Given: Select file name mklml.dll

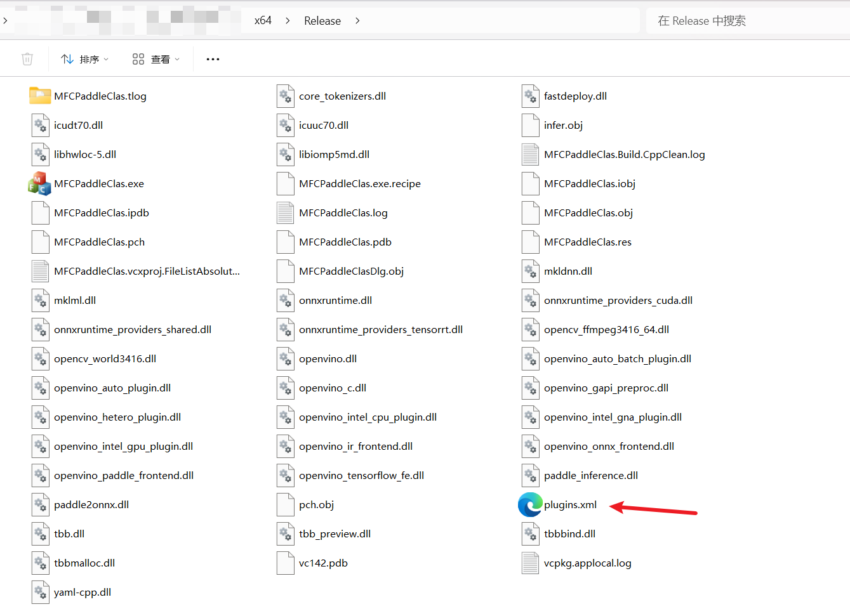Looking at the screenshot, I should click(75, 300).
